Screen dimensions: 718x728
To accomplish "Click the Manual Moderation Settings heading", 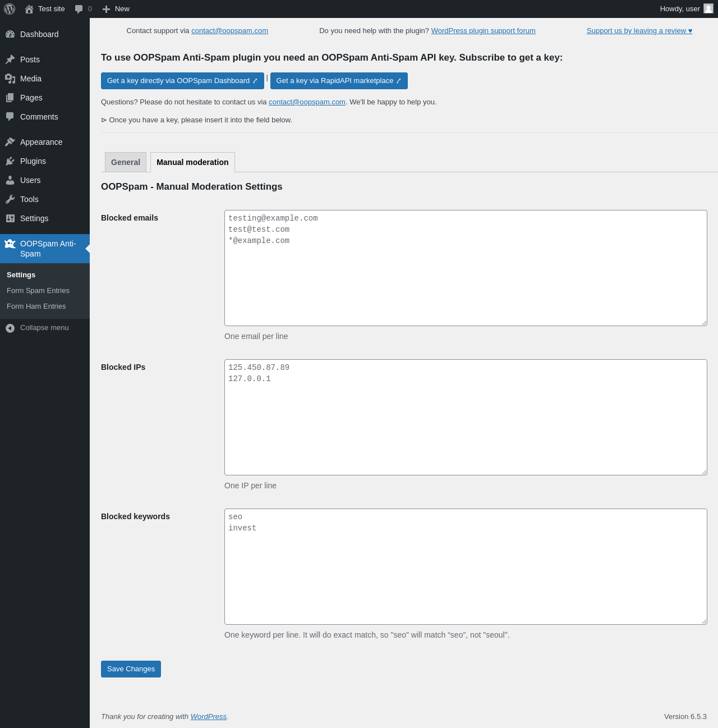I will pyautogui.click(x=192, y=187).
